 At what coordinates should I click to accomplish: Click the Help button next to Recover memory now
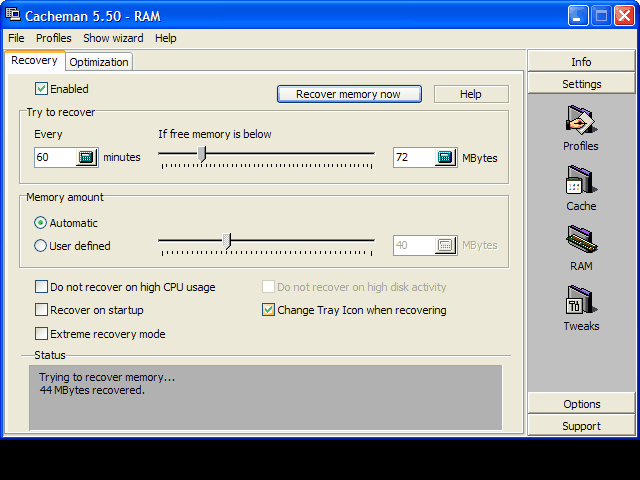pos(471,94)
